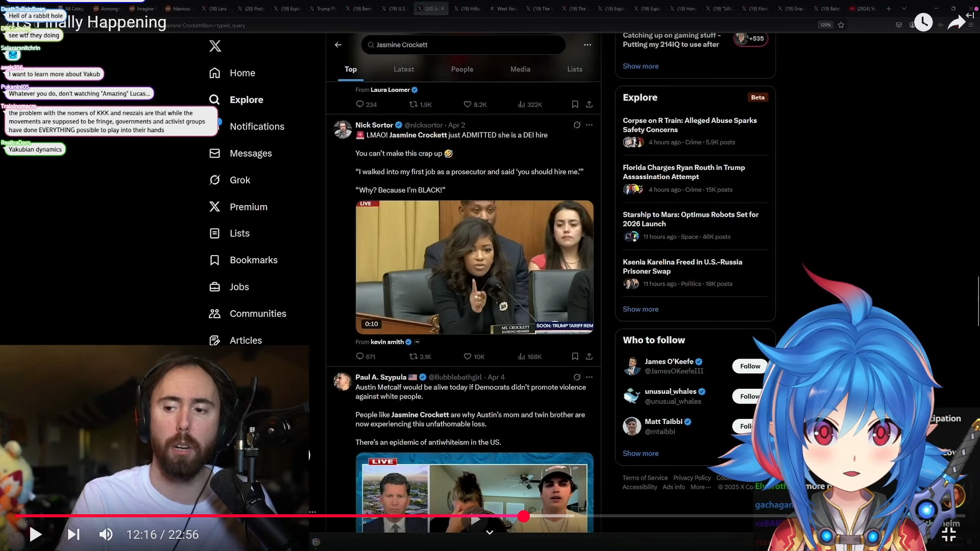Switch to the People tab
Image resolution: width=980 pixels, height=551 pixels.
(462, 69)
